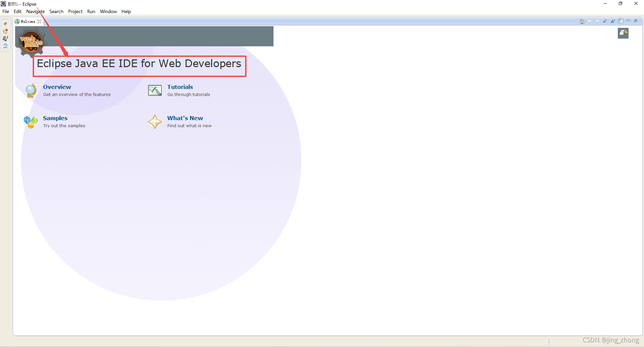The image size is (644, 347).
Task: Go to Workbench via the page-arrow icon
Action: tap(623, 33)
